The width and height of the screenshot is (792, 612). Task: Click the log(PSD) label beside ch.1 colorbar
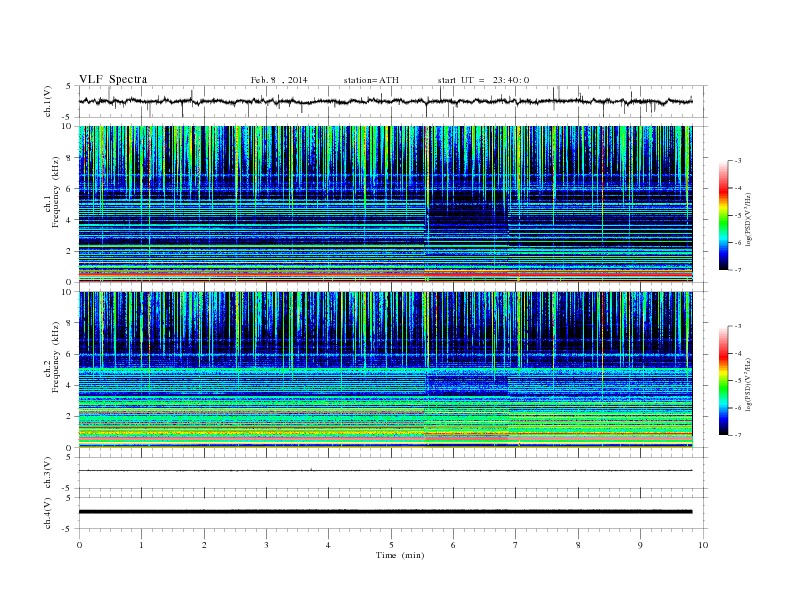tap(748, 219)
